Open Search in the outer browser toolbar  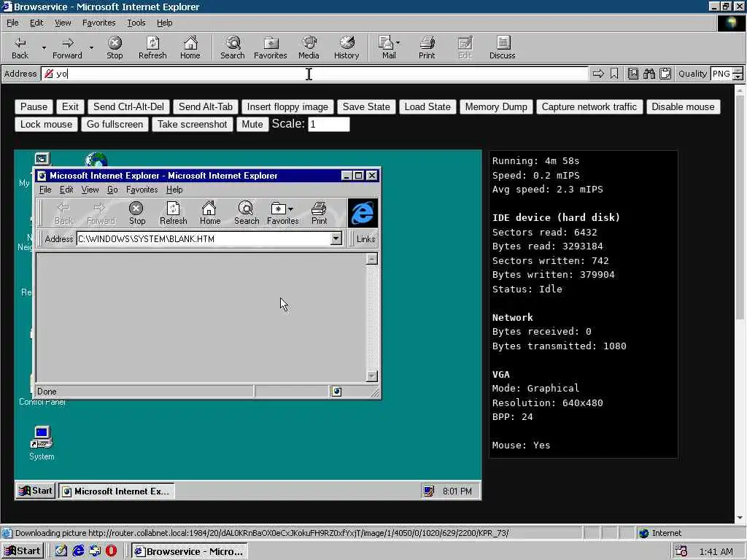(233, 47)
